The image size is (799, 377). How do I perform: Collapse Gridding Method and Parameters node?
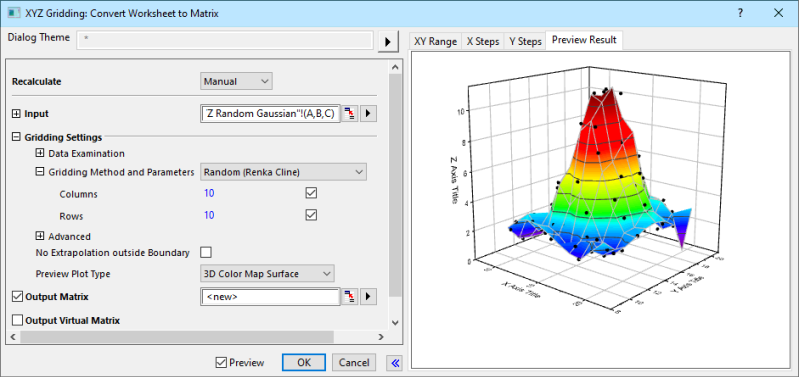coord(39,172)
